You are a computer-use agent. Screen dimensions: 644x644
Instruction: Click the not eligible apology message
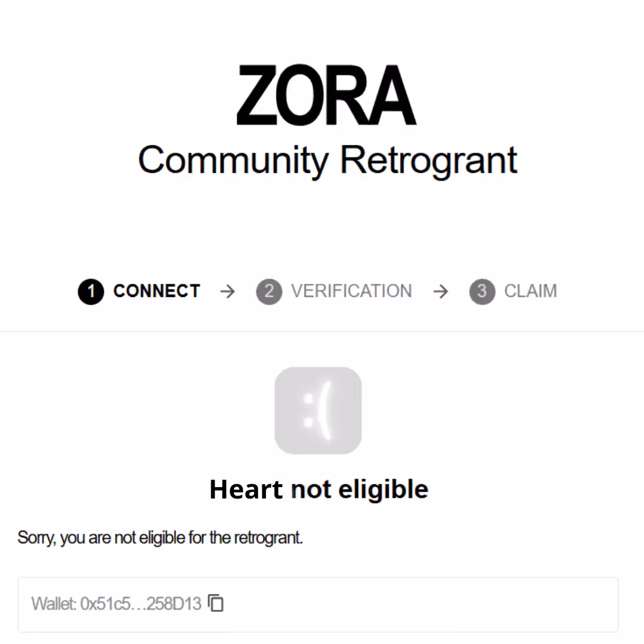point(160,537)
